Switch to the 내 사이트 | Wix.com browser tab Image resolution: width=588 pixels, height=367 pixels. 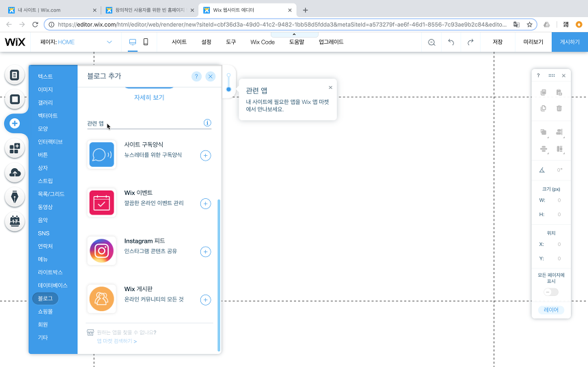pos(52,10)
